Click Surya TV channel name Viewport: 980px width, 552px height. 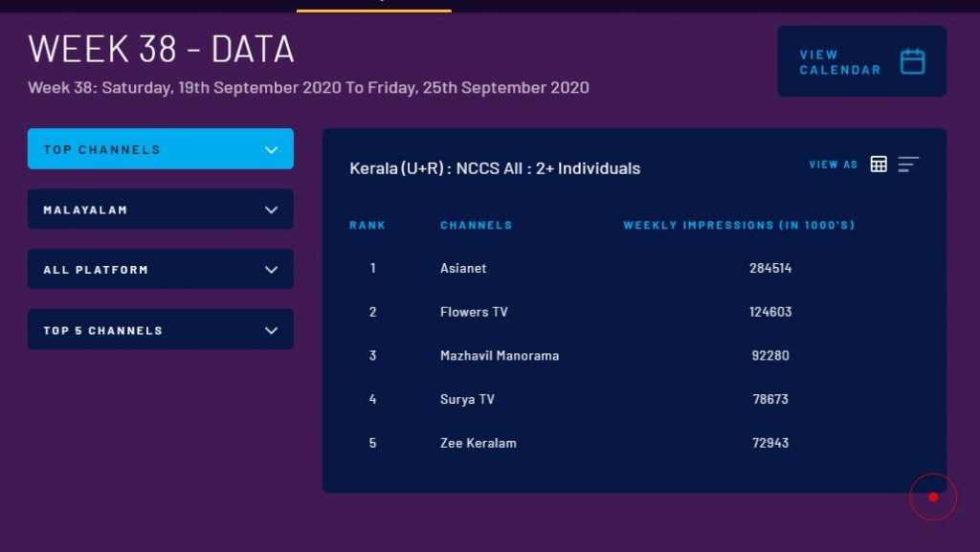[x=467, y=399]
